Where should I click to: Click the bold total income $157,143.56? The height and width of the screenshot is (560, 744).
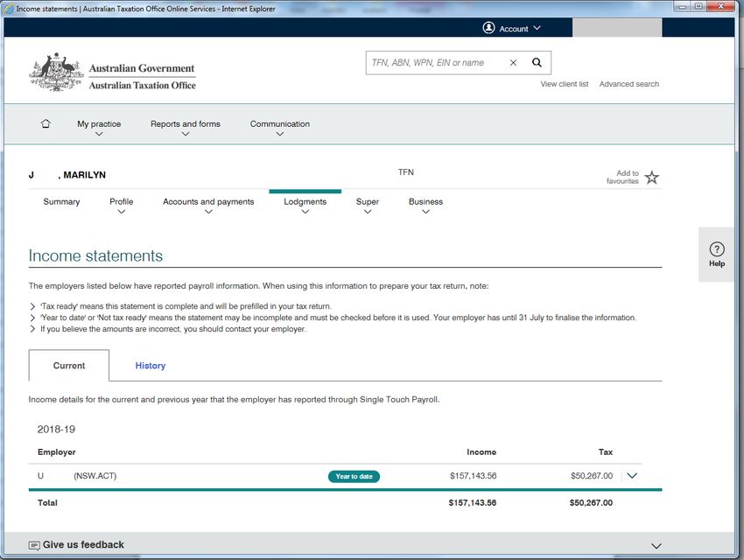[x=473, y=502]
